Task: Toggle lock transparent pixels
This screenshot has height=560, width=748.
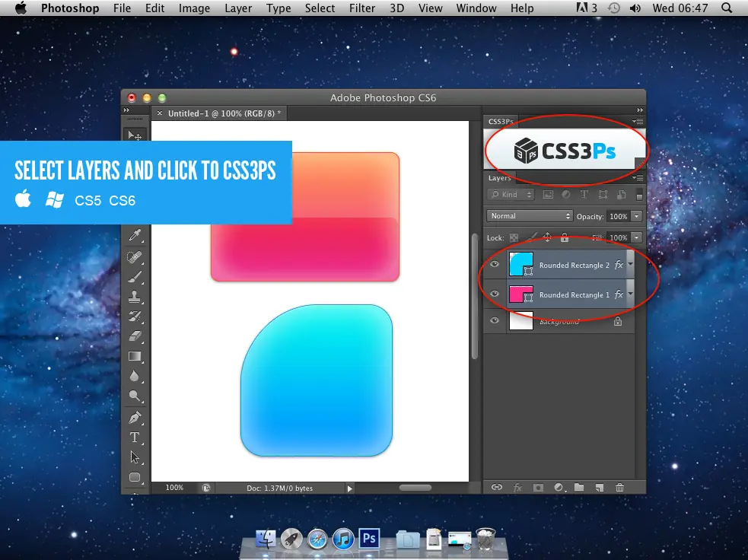Action: point(514,237)
